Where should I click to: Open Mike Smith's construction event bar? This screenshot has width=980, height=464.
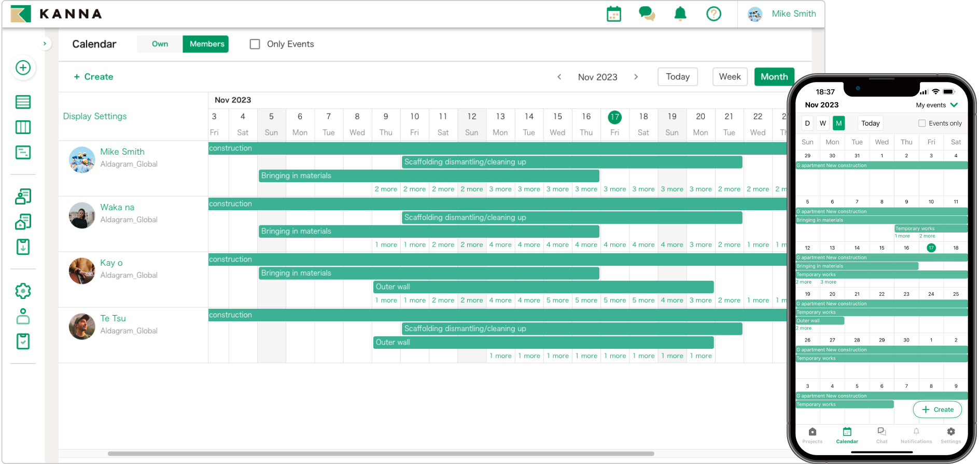click(498, 148)
